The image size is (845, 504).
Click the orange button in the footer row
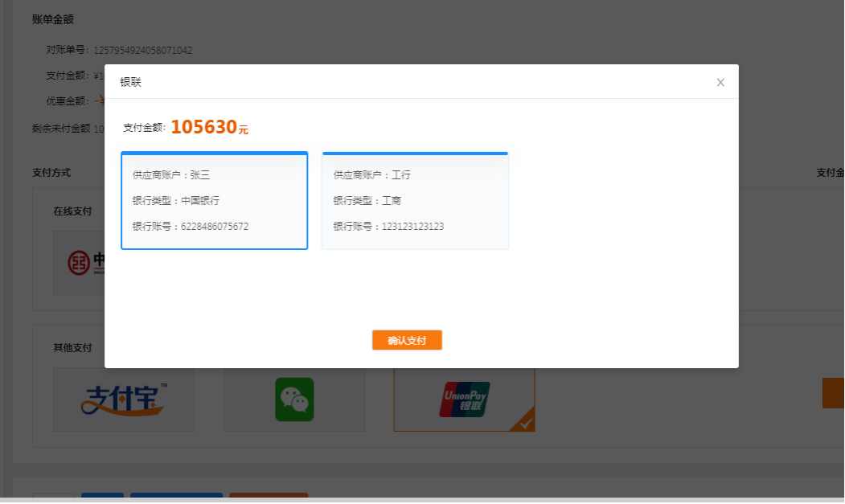[269, 498]
